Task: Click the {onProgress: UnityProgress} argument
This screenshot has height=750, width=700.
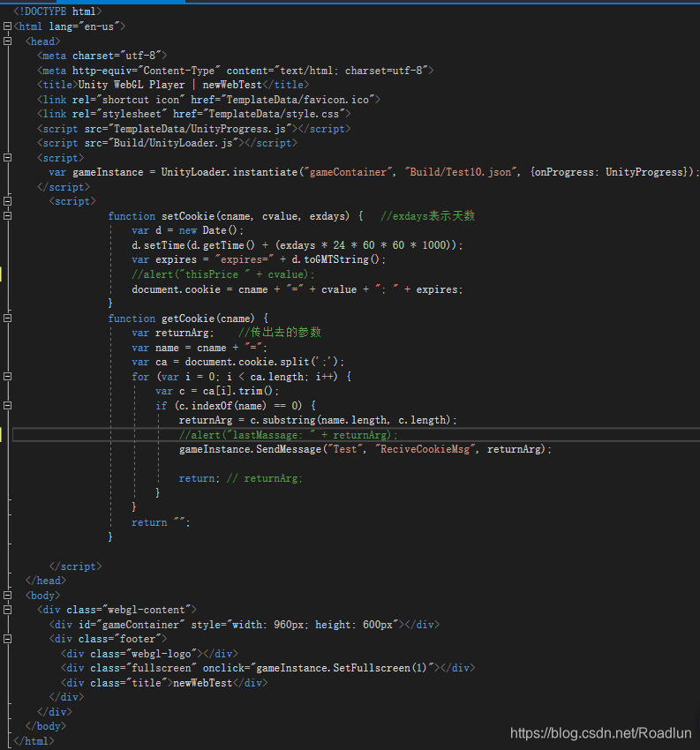Action: click(608, 172)
